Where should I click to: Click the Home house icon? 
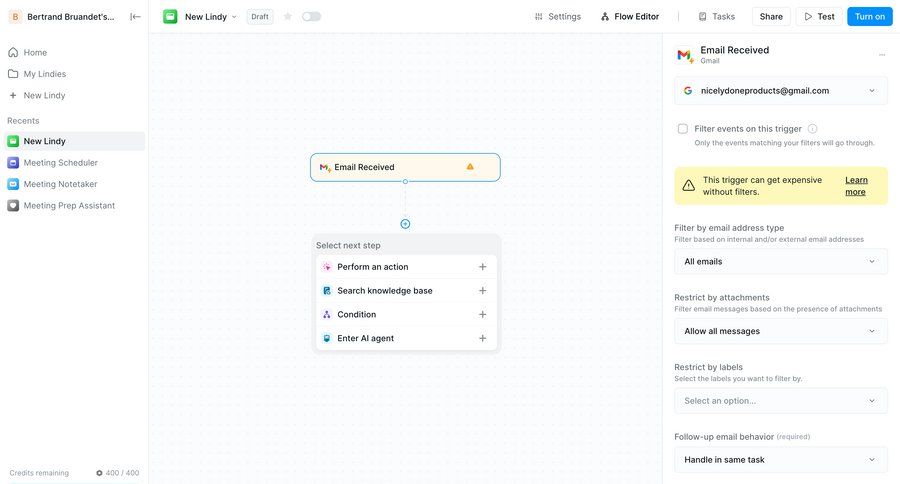(x=13, y=52)
